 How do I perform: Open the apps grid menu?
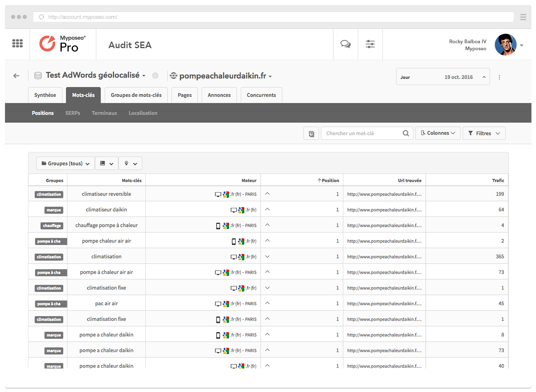tap(17, 43)
